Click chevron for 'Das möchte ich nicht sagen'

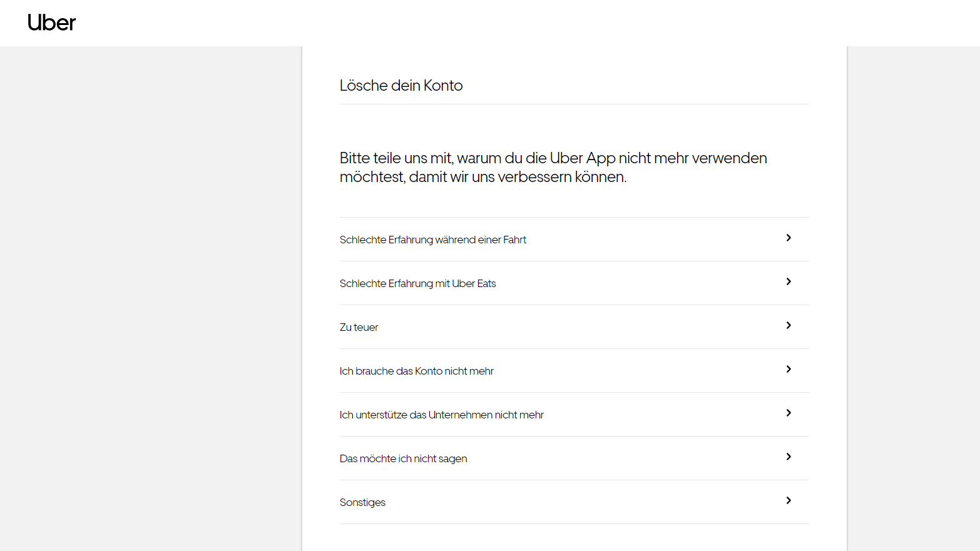pyautogui.click(x=789, y=457)
